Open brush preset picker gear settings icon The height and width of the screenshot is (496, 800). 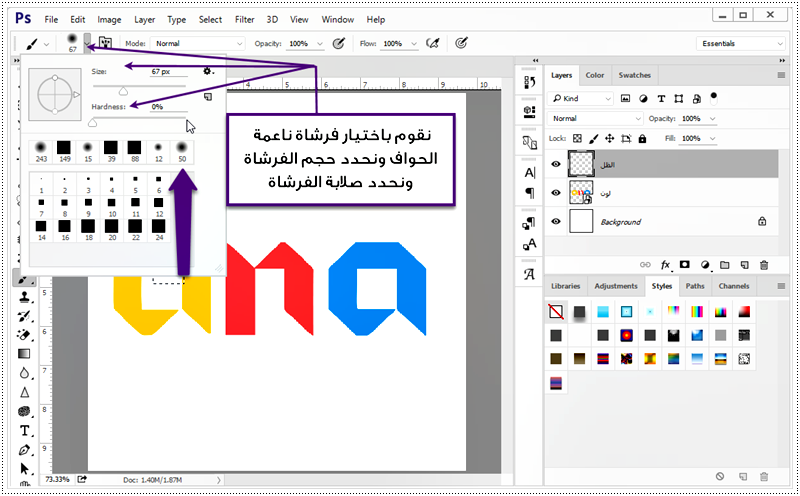[208, 71]
